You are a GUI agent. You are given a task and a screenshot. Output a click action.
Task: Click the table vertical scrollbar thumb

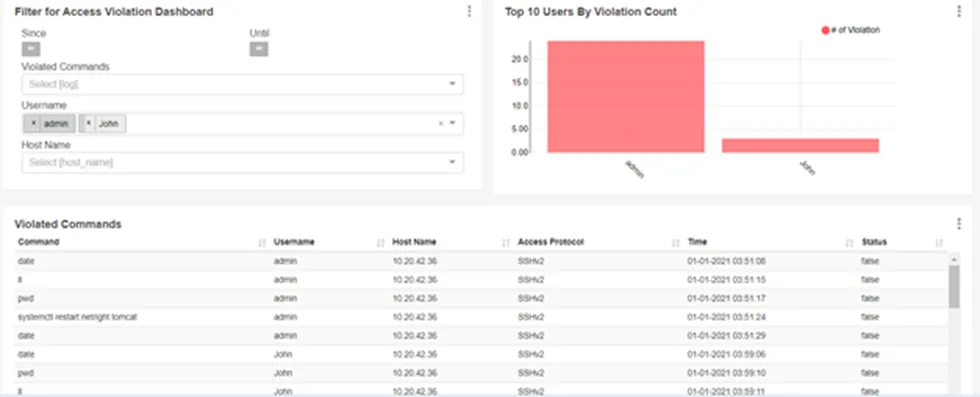pos(954,286)
